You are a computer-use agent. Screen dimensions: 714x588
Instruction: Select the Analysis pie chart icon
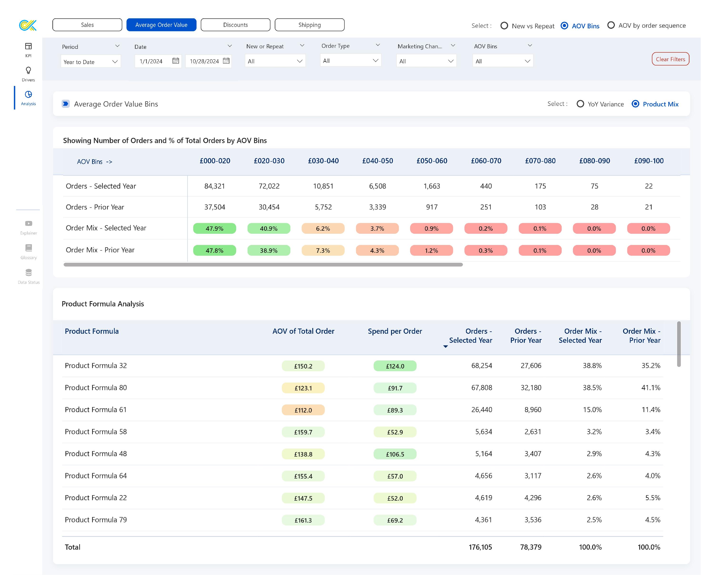pos(28,95)
